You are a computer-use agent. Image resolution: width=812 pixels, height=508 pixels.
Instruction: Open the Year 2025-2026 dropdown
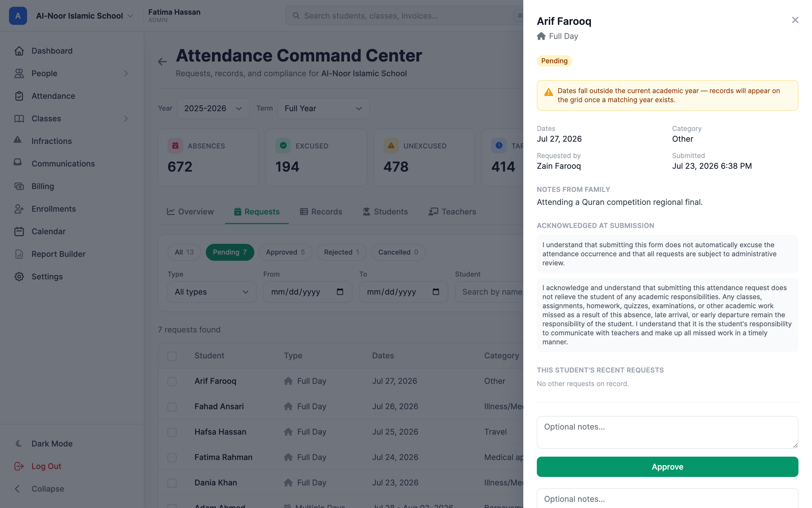pyautogui.click(x=213, y=108)
